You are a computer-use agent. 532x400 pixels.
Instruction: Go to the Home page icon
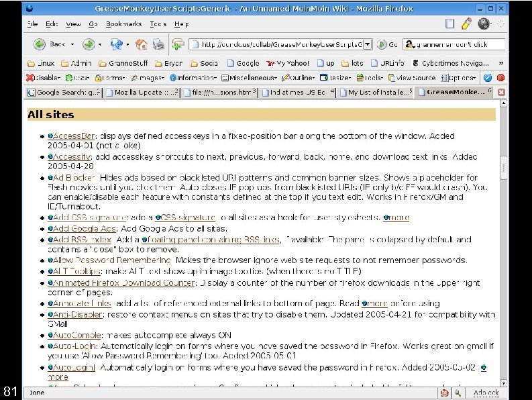[141, 44]
